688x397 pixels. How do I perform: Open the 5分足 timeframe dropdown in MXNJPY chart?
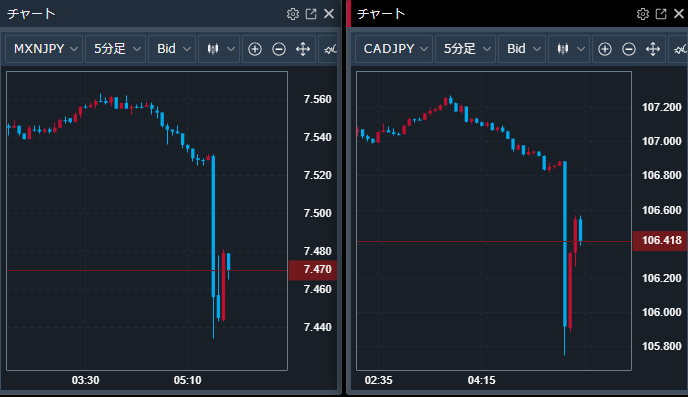point(115,49)
